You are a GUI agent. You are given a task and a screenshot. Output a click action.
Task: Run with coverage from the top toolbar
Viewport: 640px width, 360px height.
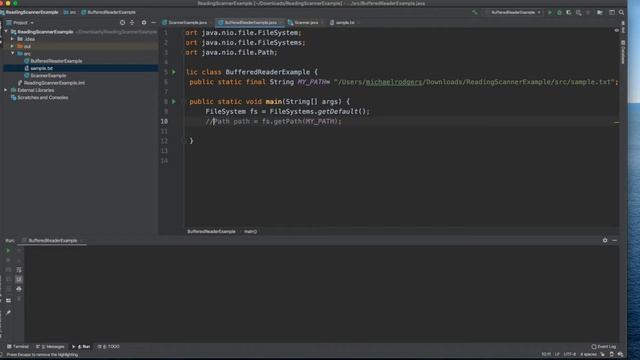tap(569, 12)
